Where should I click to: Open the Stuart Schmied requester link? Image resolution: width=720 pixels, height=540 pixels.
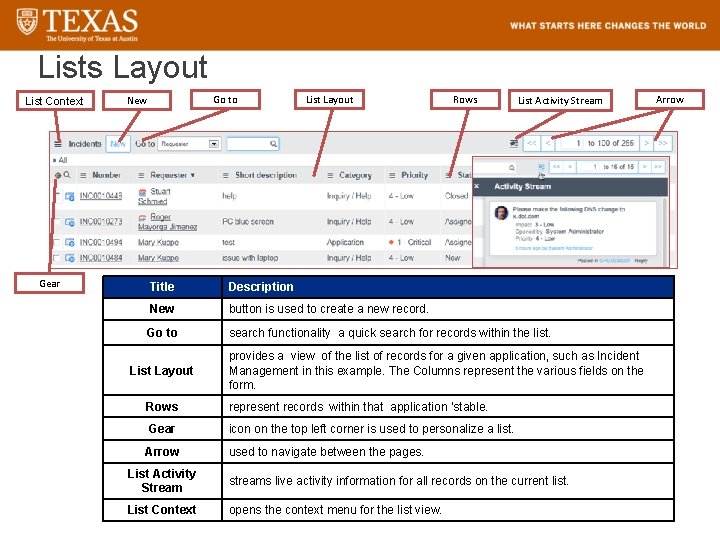click(154, 196)
